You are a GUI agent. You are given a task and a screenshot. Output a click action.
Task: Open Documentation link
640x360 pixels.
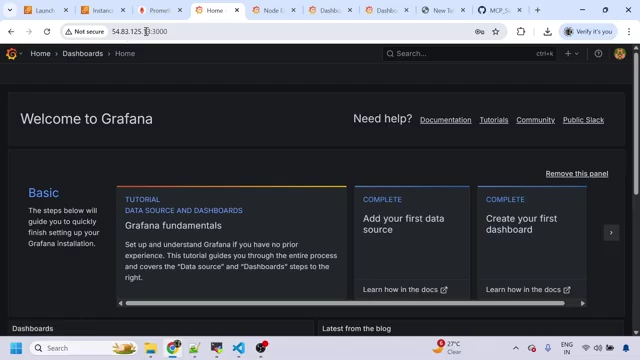[x=445, y=120]
